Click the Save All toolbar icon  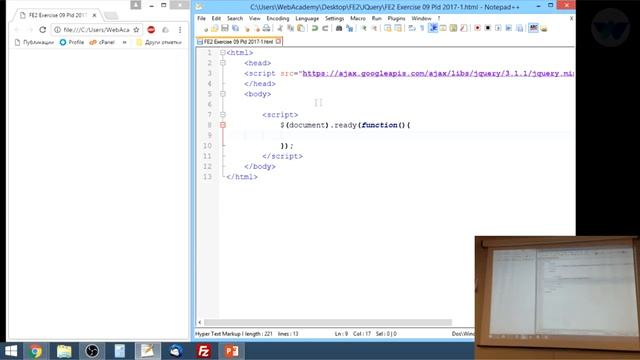(x=236, y=28)
